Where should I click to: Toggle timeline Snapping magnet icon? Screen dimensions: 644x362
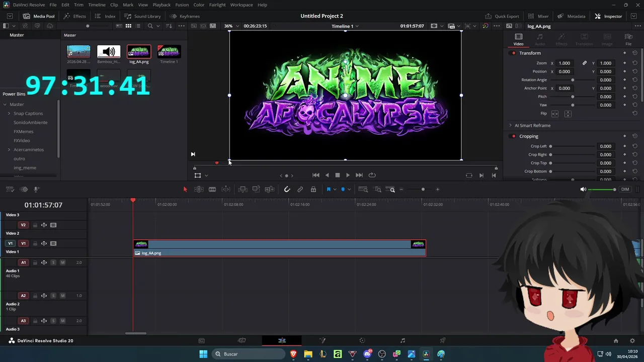coord(287,190)
